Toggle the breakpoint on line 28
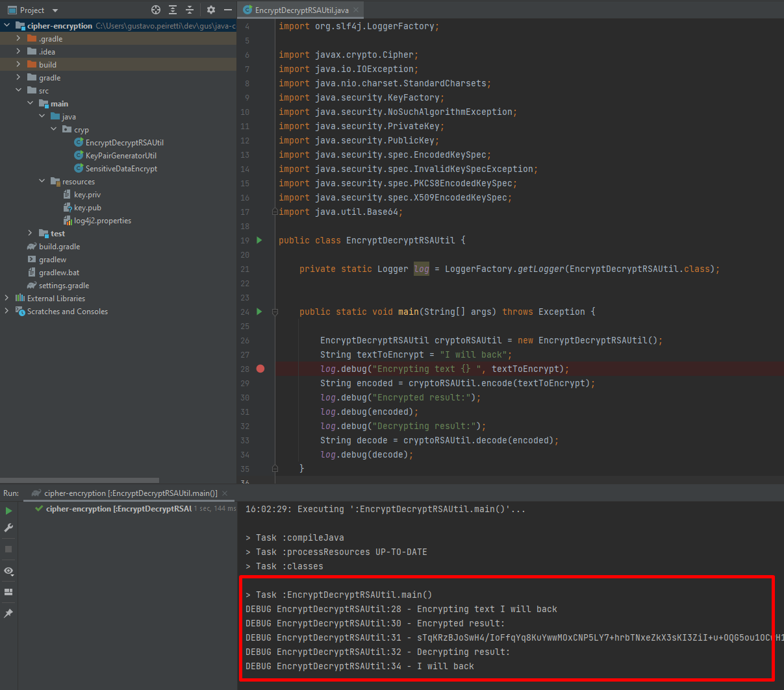This screenshot has width=784, height=690. tap(260, 369)
